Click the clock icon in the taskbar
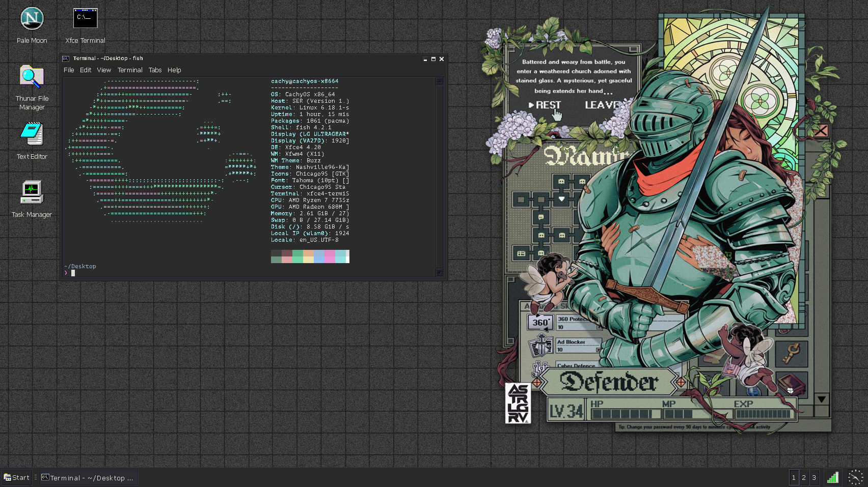Screen dimensions: 868x487 855,477
